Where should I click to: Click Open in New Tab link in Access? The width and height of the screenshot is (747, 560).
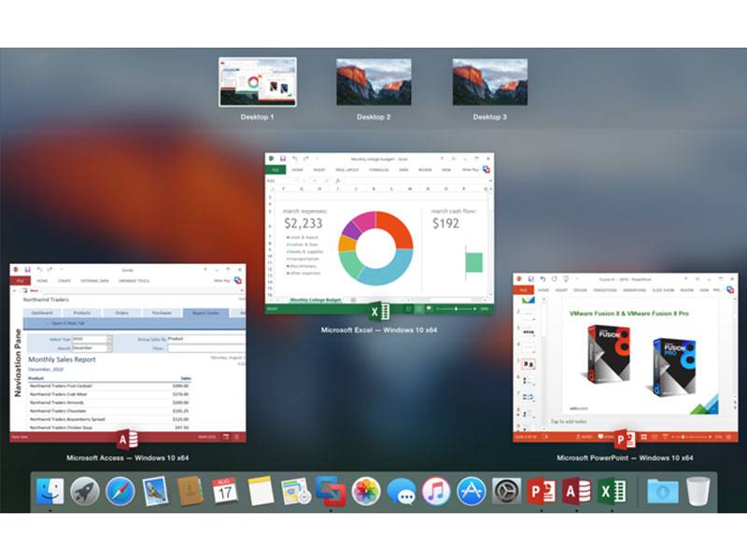click(68, 323)
